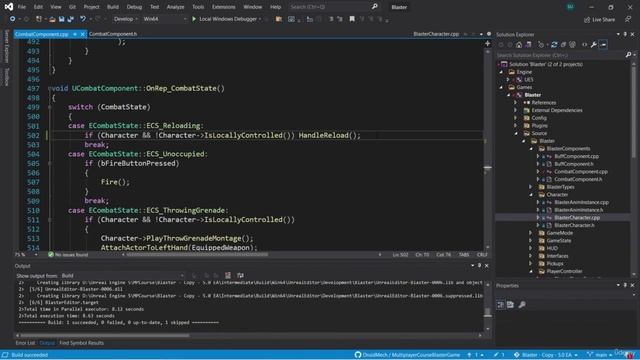
Task: Toggle Sync with Active Document in Solution Explorer
Action: 554,44
